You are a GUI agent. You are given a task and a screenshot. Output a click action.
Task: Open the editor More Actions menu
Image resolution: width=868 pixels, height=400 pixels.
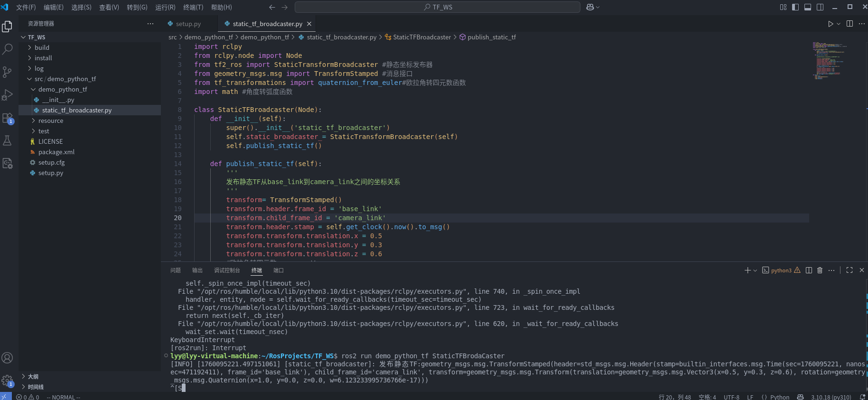862,24
